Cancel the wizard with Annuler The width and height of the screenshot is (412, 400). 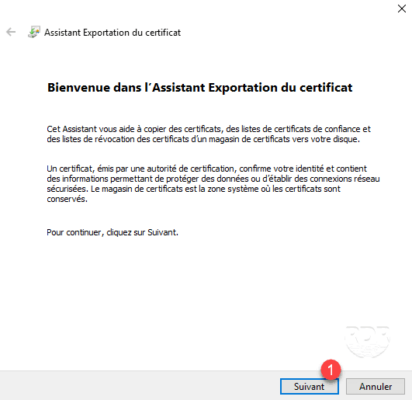pos(375,386)
